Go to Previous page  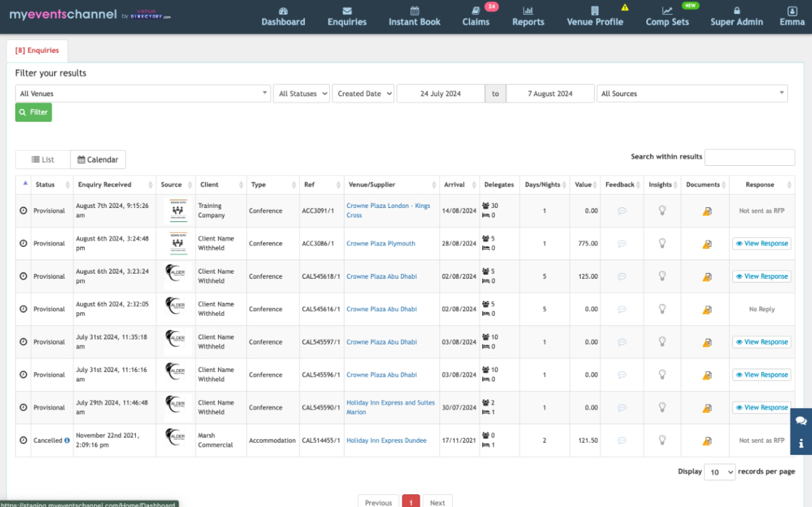379,502
